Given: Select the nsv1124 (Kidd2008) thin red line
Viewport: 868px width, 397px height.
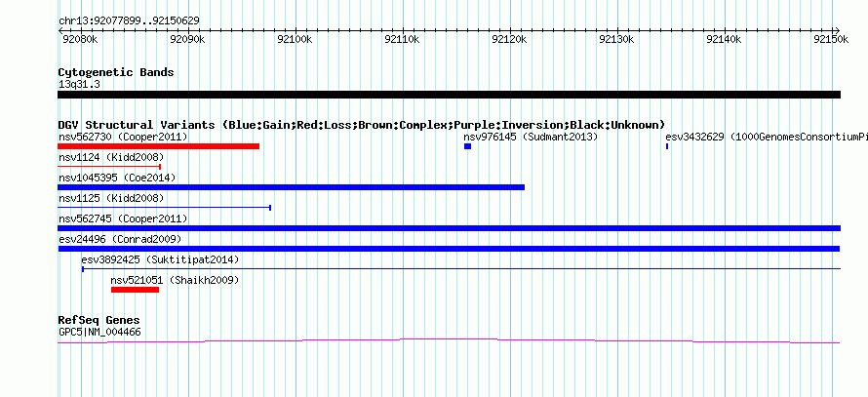Looking at the screenshot, I should (109, 167).
